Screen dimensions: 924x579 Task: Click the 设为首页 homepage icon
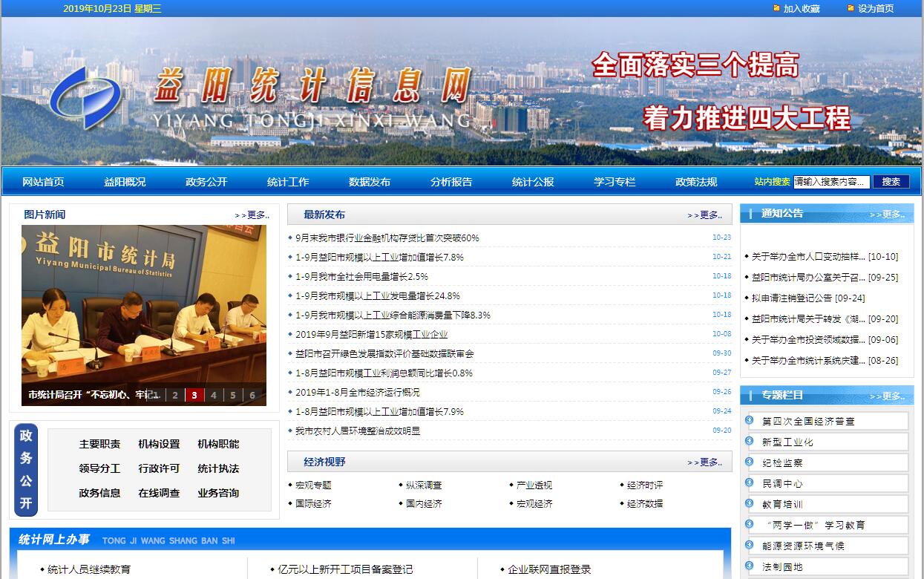851,8
